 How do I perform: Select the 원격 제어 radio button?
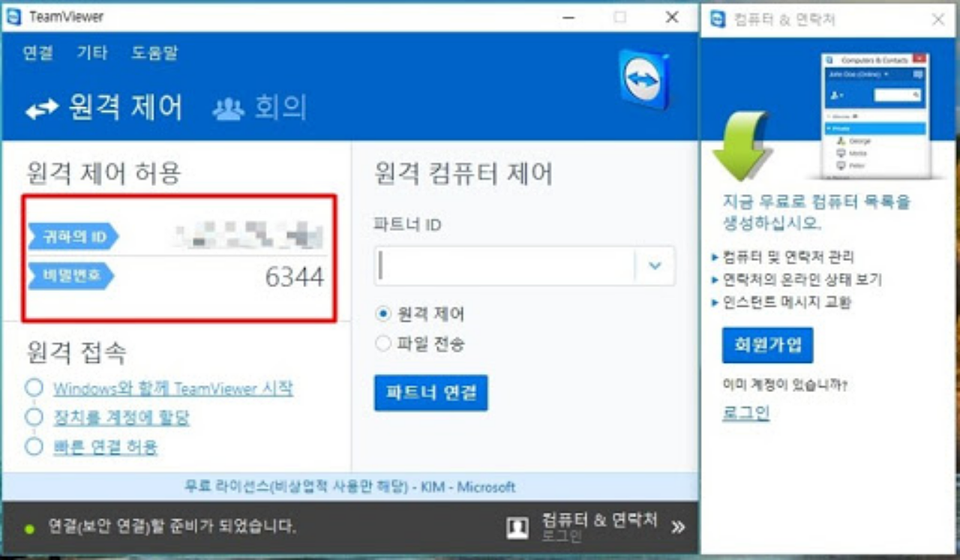tap(383, 313)
